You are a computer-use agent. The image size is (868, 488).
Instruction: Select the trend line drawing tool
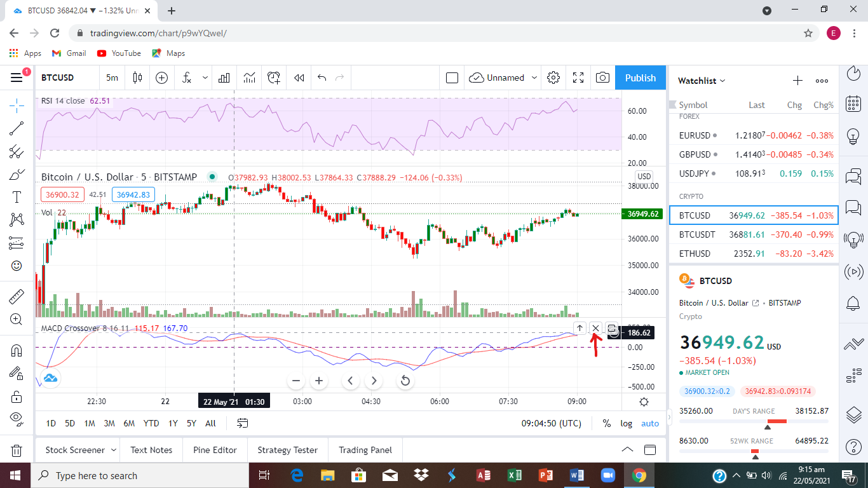click(17, 128)
